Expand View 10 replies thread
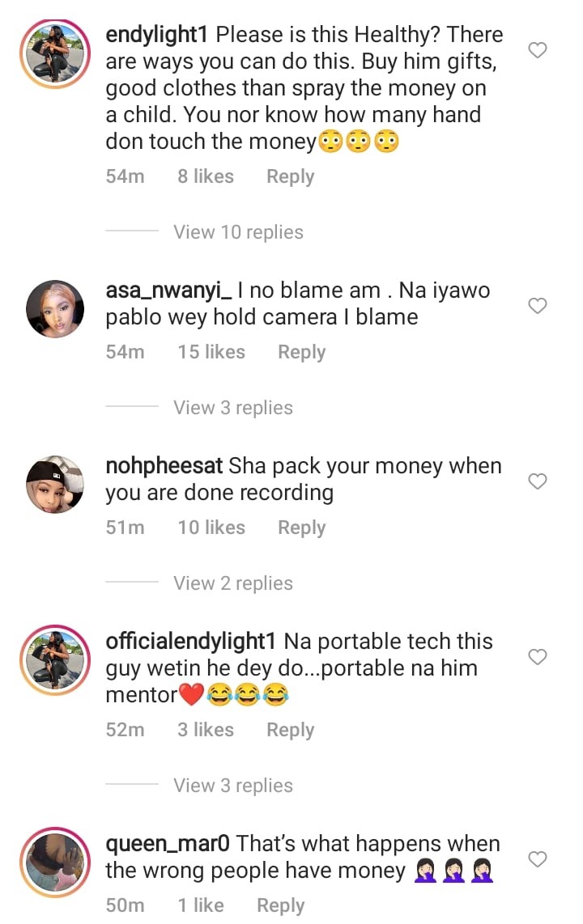This screenshot has width=583, height=924. tap(238, 232)
